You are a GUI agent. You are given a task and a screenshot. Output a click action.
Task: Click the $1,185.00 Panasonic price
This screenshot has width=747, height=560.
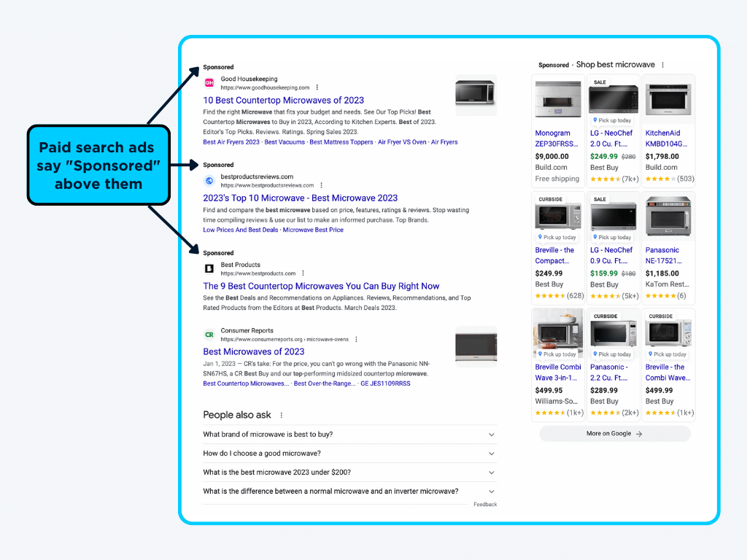pyautogui.click(x=662, y=273)
